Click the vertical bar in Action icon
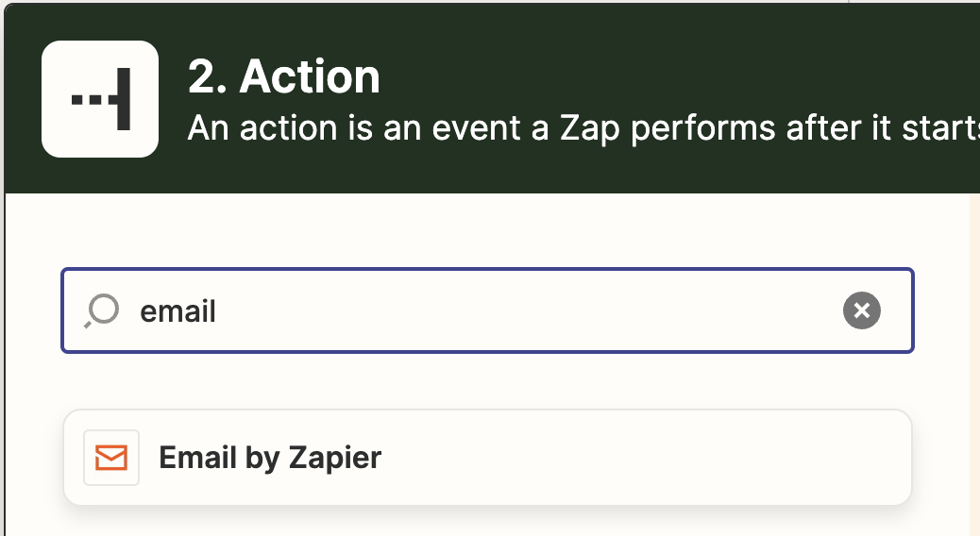The image size is (980, 536). coord(124,99)
